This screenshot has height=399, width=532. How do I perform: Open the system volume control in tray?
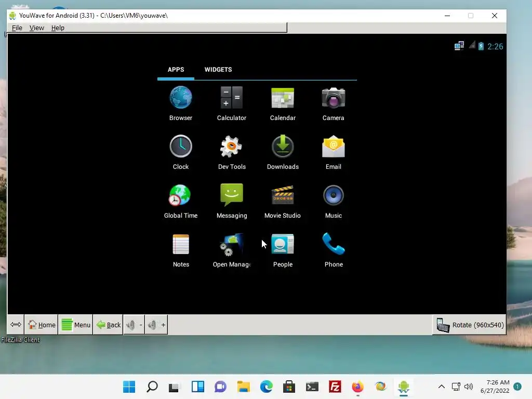(x=469, y=387)
